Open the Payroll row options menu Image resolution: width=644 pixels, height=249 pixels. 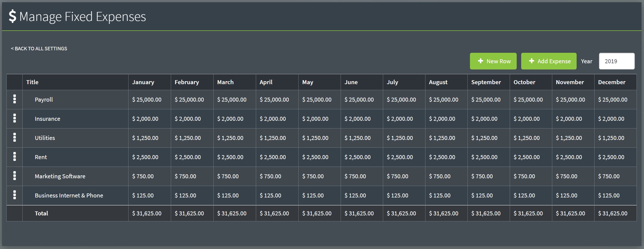coord(14,99)
